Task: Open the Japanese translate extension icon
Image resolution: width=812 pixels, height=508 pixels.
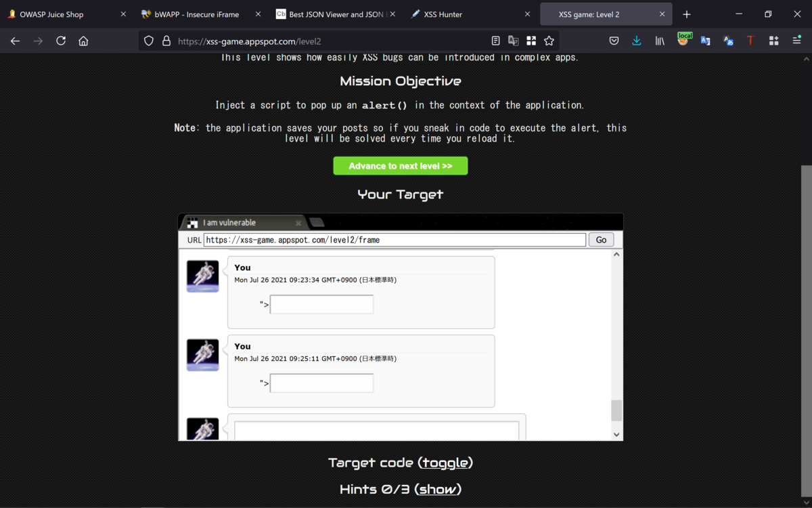Action: click(x=728, y=41)
